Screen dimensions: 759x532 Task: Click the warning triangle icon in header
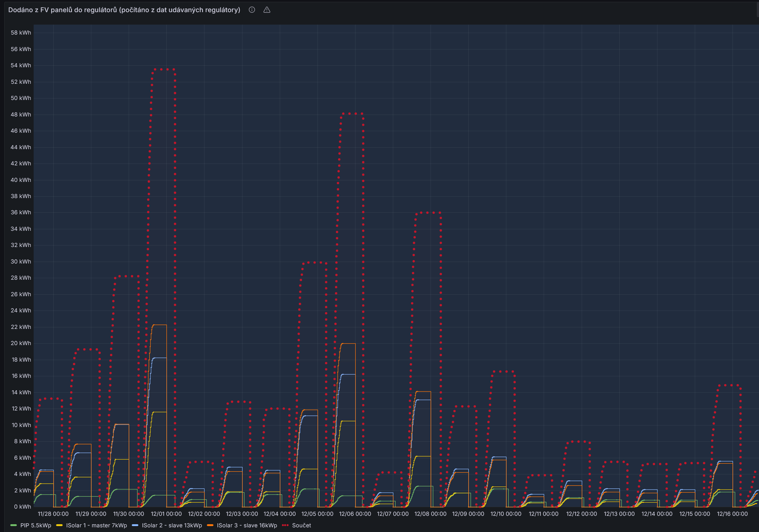267,10
